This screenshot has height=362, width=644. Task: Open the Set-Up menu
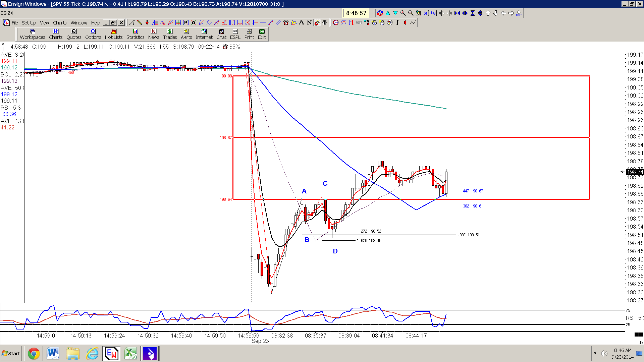pyautogui.click(x=29, y=23)
